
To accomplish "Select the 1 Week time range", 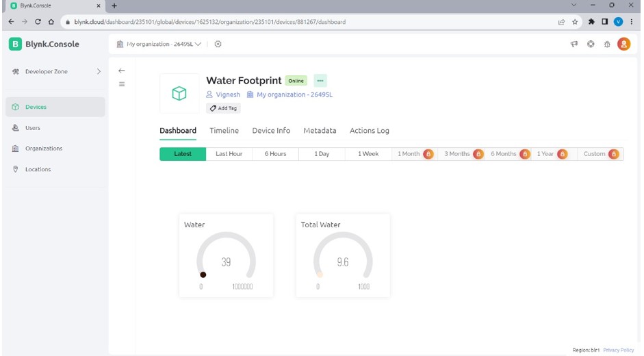I will (x=368, y=154).
